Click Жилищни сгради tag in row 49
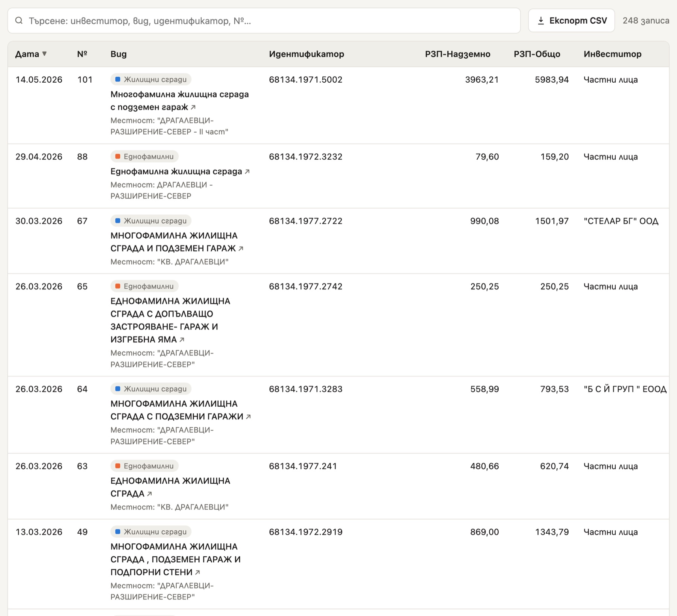 (151, 532)
